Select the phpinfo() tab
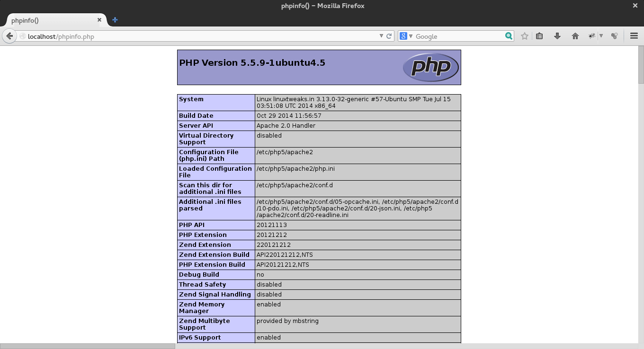This screenshot has width=644, height=349. pos(55,20)
